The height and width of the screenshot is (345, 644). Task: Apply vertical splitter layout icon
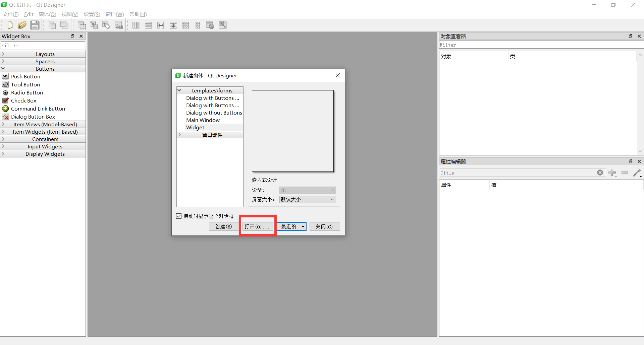point(173,25)
